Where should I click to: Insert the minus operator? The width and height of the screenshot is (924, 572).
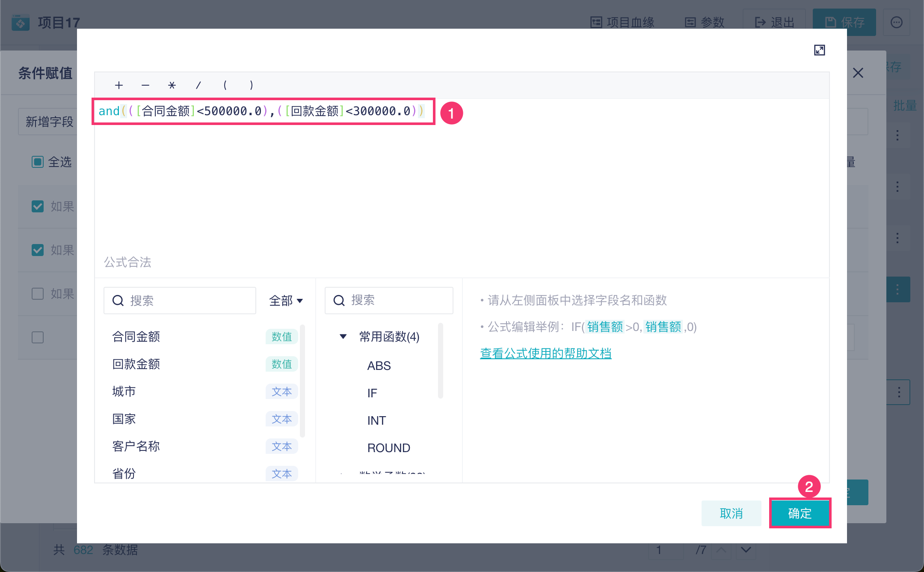(x=145, y=85)
